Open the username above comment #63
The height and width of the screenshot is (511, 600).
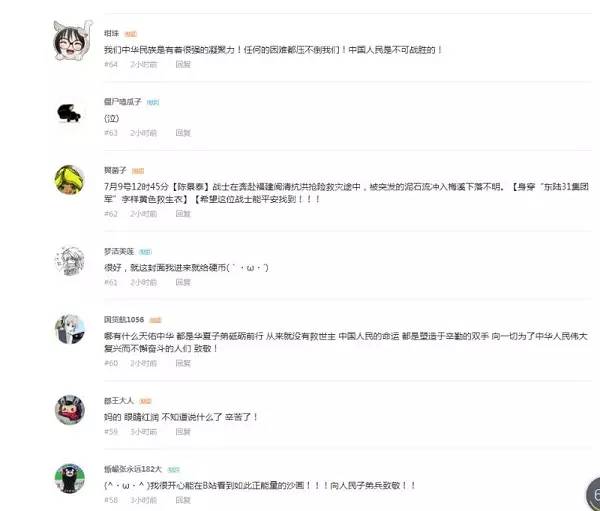tap(122, 102)
